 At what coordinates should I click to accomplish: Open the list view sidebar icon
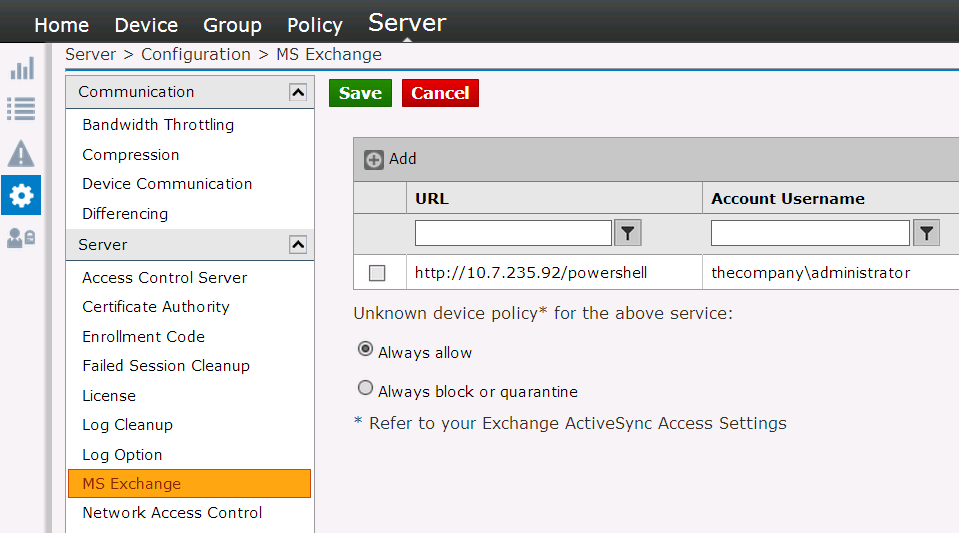click(21, 109)
